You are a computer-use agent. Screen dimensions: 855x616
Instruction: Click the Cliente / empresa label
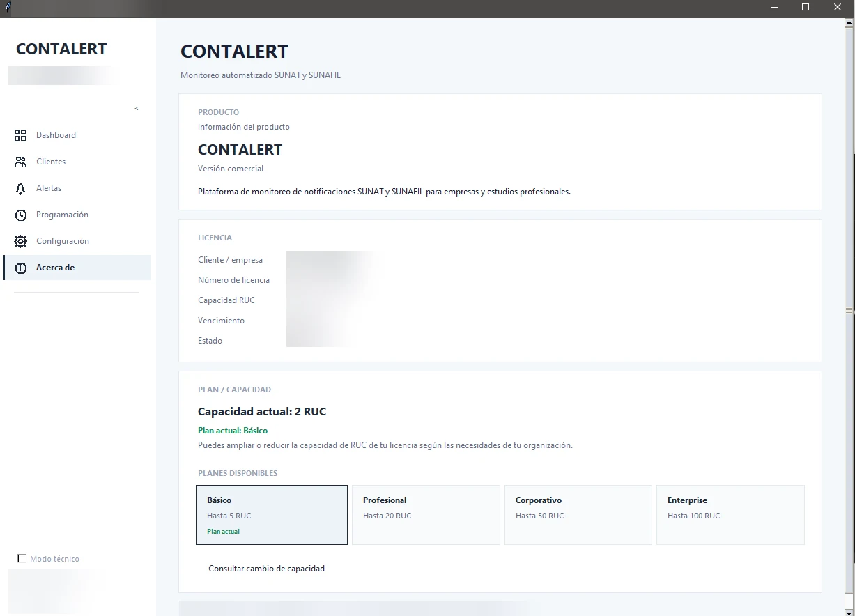(230, 260)
